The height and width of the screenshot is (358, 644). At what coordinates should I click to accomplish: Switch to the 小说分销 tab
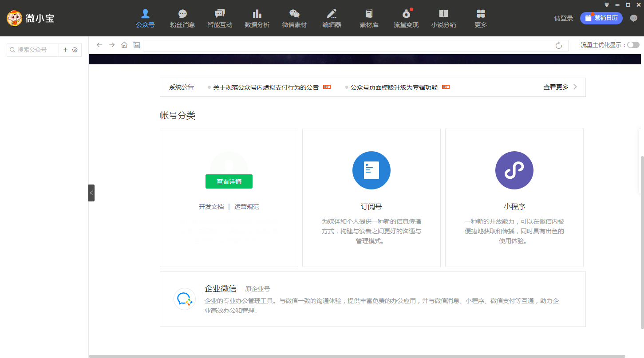click(443, 19)
